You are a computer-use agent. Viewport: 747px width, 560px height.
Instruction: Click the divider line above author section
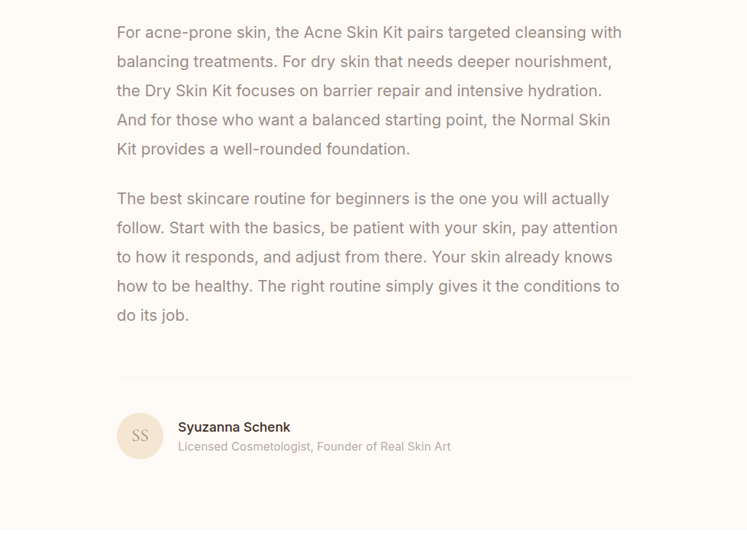tap(373, 378)
